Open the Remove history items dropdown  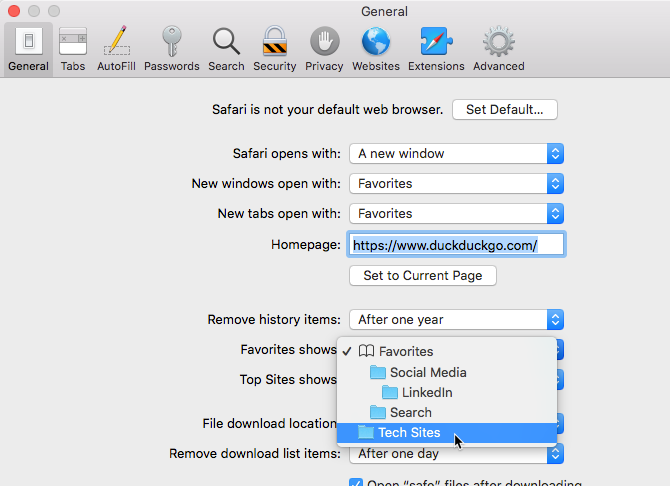pyautogui.click(x=456, y=320)
